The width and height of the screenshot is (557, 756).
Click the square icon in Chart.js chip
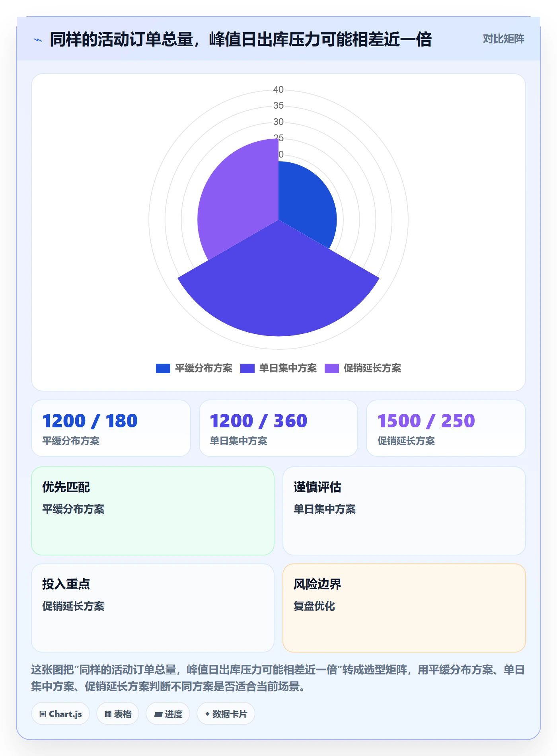click(43, 714)
